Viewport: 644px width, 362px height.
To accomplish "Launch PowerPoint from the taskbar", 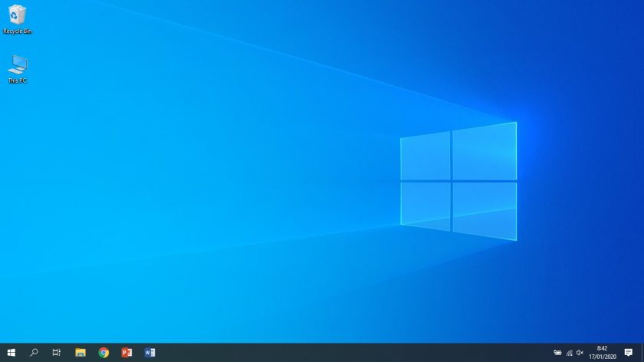I will (x=127, y=353).
